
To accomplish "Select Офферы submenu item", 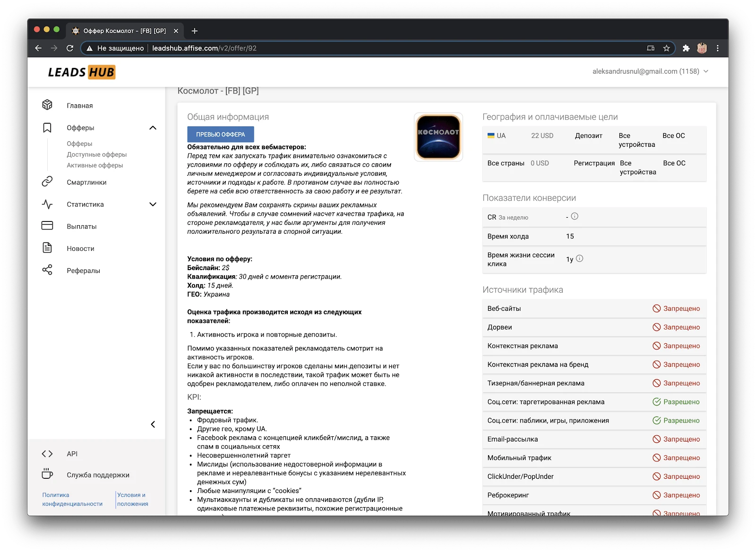I will coord(79,144).
